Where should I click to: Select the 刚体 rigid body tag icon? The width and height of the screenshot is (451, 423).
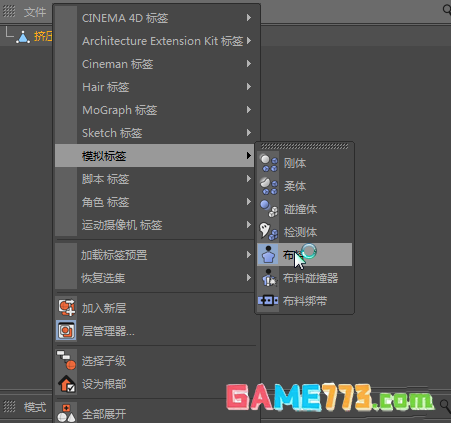[x=268, y=163]
